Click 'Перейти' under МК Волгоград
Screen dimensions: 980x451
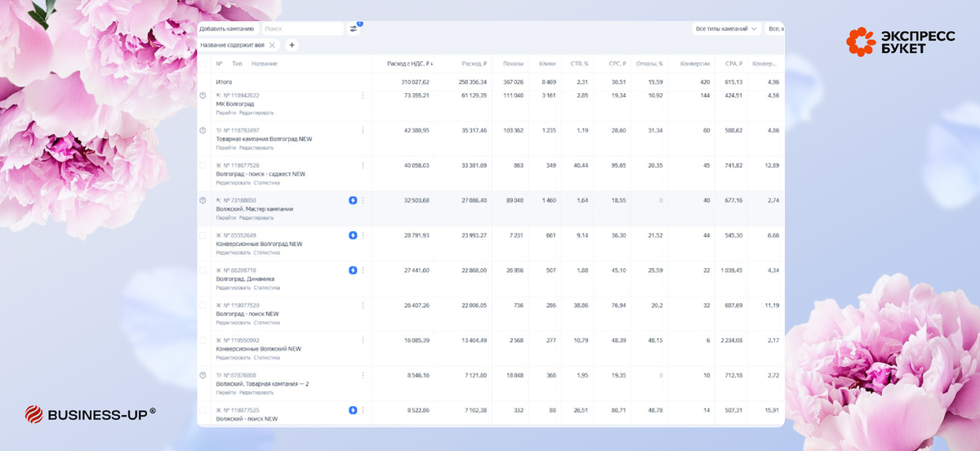coord(226,113)
